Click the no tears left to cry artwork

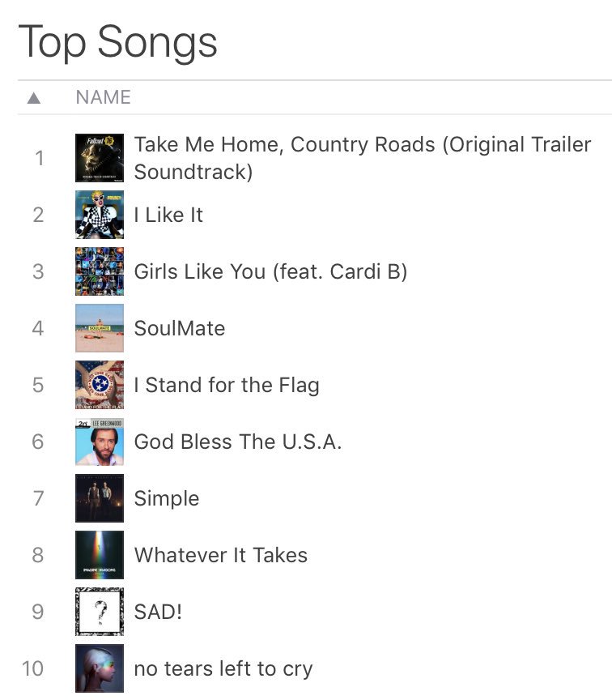coord(100,668)
